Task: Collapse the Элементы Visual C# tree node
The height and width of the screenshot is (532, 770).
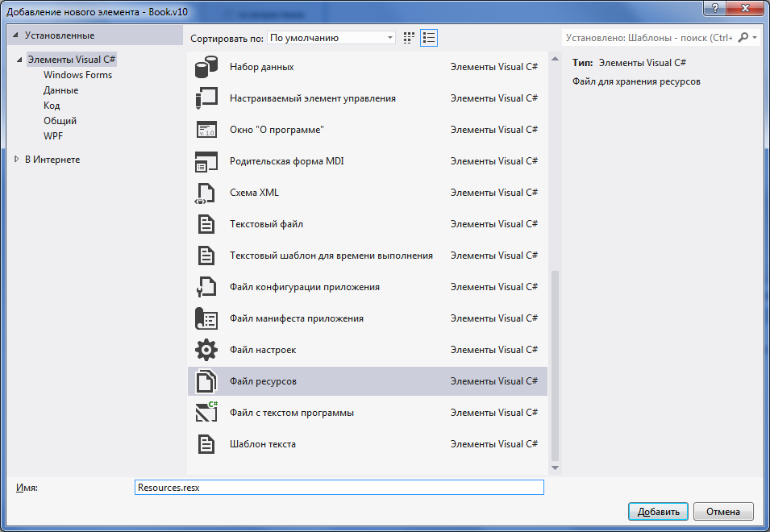Action: tap(19, 60)
